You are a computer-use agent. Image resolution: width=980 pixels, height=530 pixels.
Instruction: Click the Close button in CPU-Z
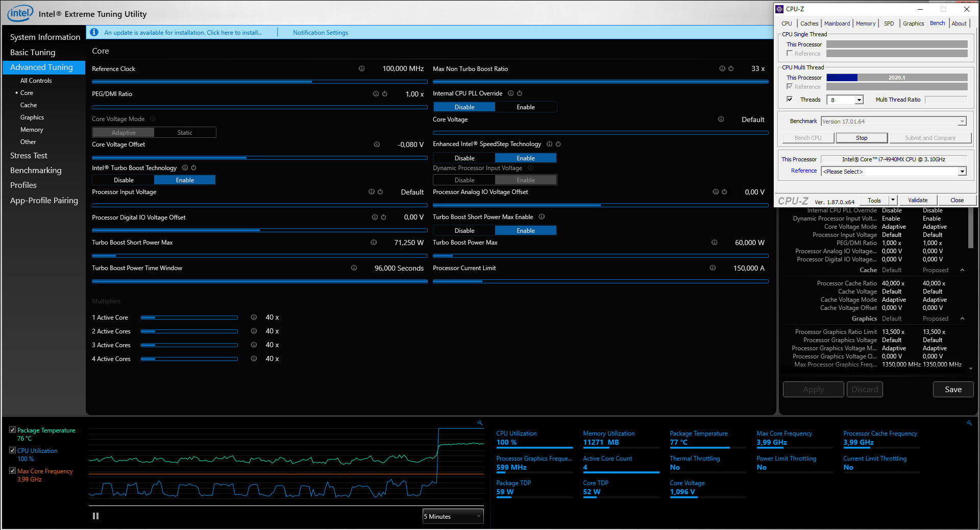click(x=957, y=200)
